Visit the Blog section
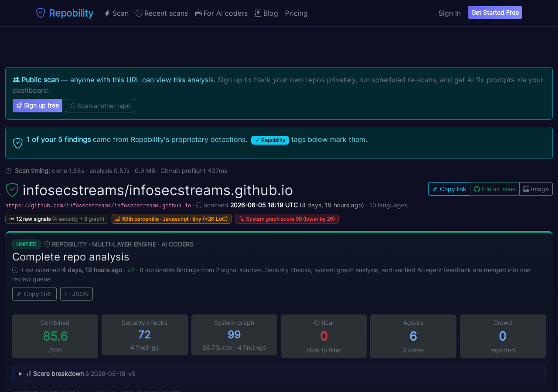The image size is (558, 392). tap(266, 13)
